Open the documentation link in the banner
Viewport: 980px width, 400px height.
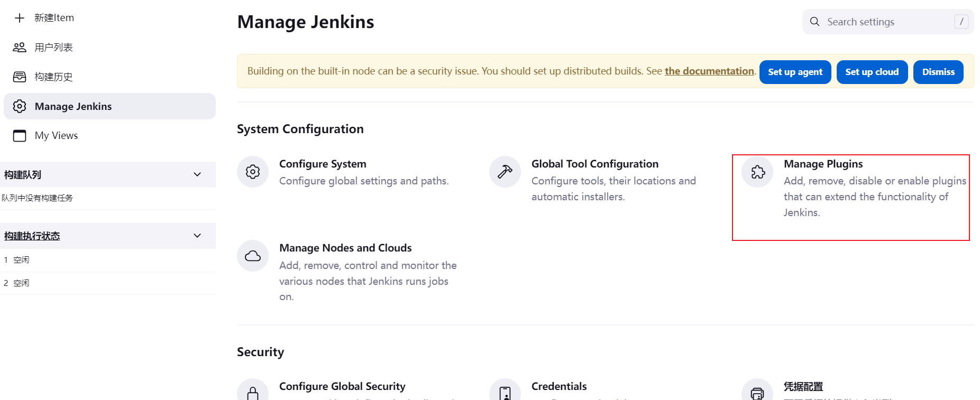tap(709, 71)
